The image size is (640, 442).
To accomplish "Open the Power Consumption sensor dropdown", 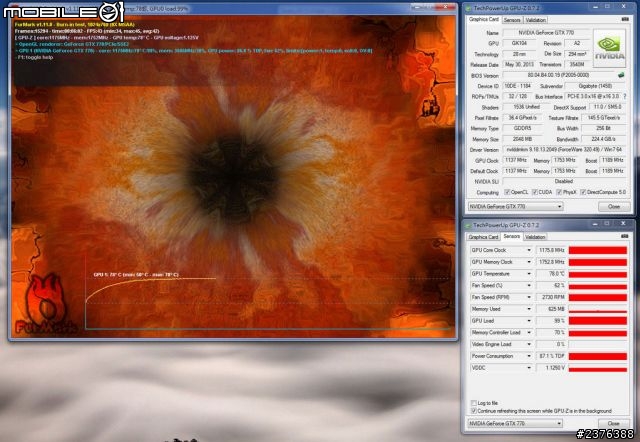I will coord(529,356).
